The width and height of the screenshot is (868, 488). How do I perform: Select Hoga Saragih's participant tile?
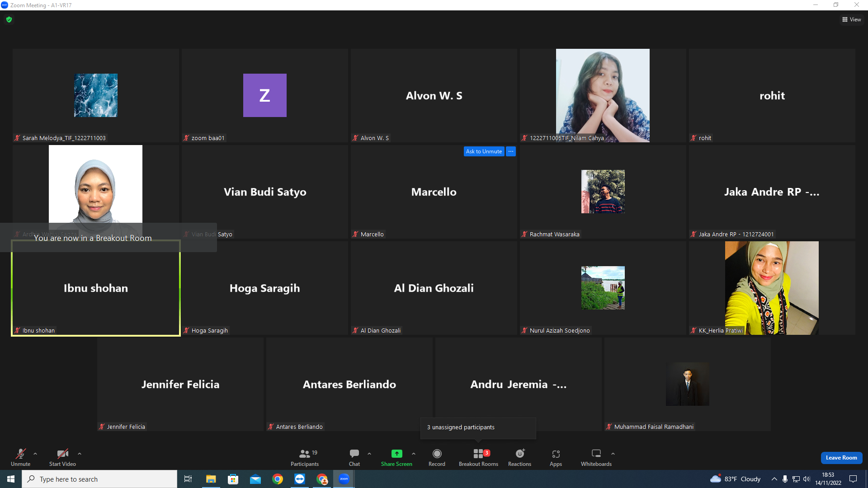click(265, 288)
